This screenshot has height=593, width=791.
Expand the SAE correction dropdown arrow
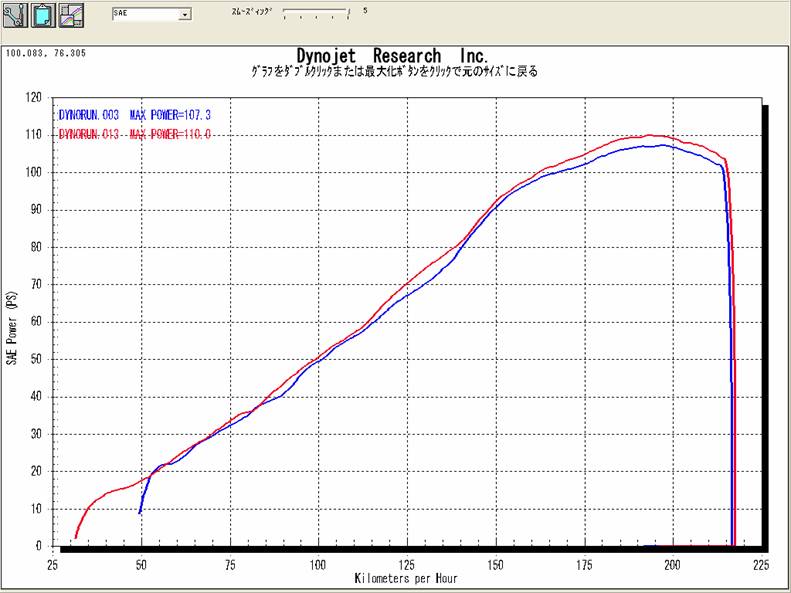[x=185, y=16]
